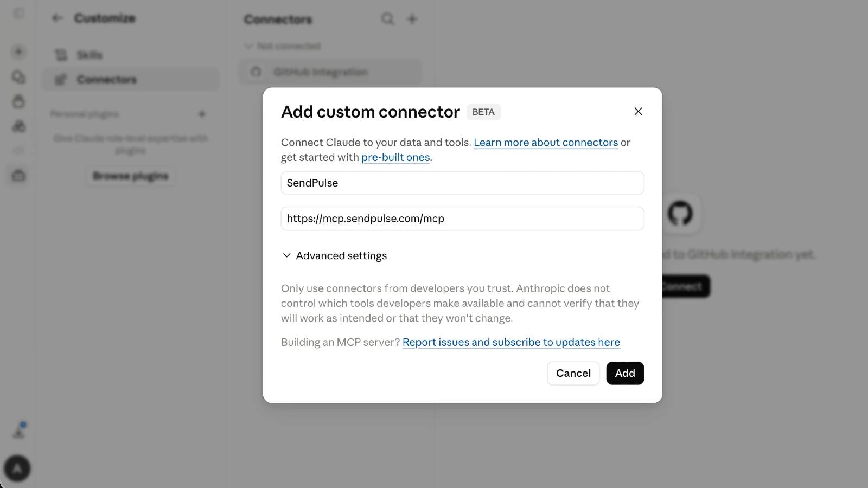Viewport: 868px width, 488px height.
Task: Edit the mcp.sendpulse.com URL field
Action: (x=462, y=219)
